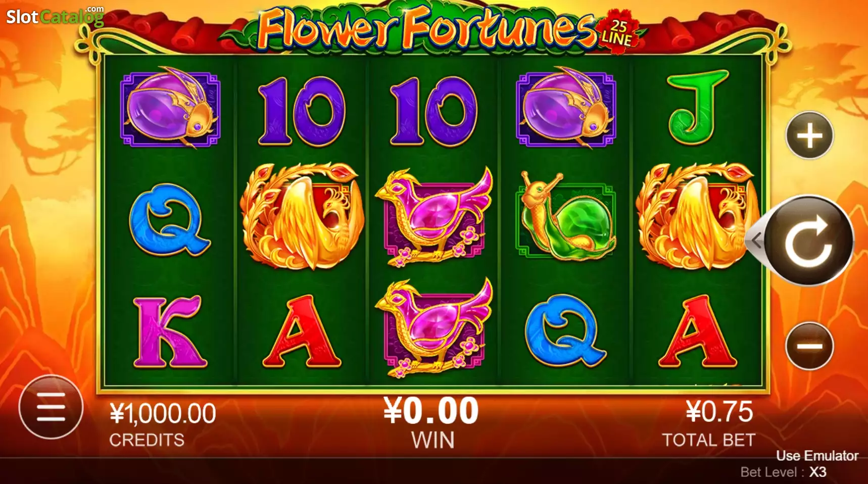Select the golden phoenix in the fifth reel
868x484 pixels.
click(x=697, y=216)
